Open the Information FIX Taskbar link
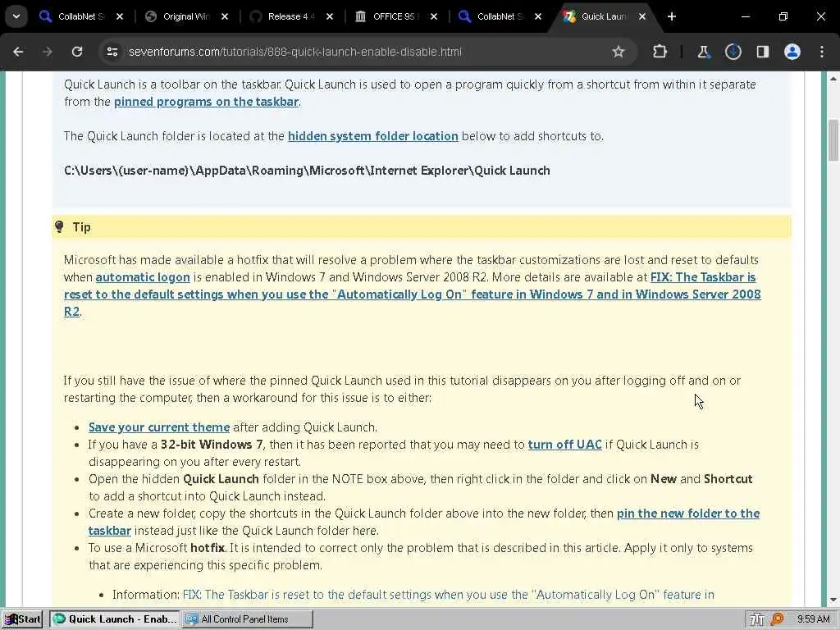The height and width of the screenshot is (630, 840). tap(449, 595)
